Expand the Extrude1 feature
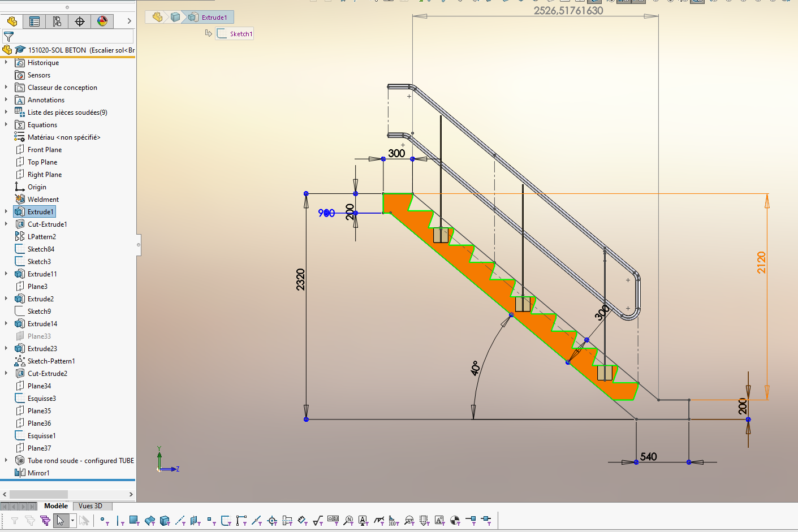 coord(6,212)
